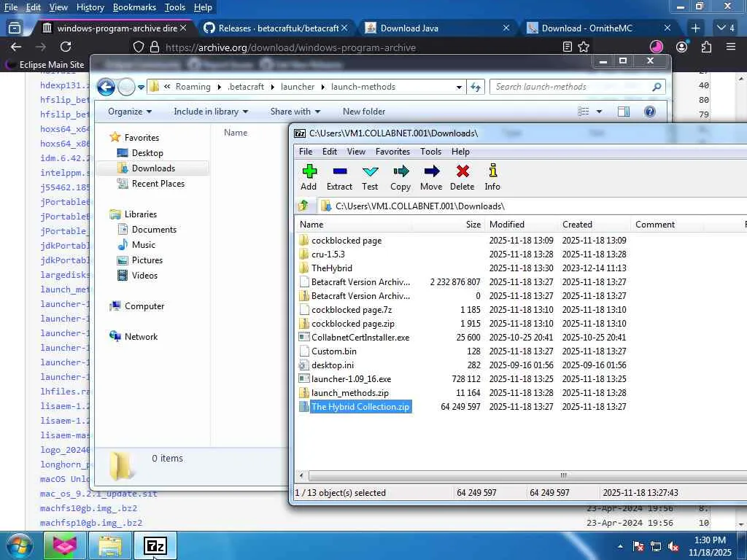747x560 pixels.
Task: Select cockblocked page.7z file
Action: pos(352,309)
